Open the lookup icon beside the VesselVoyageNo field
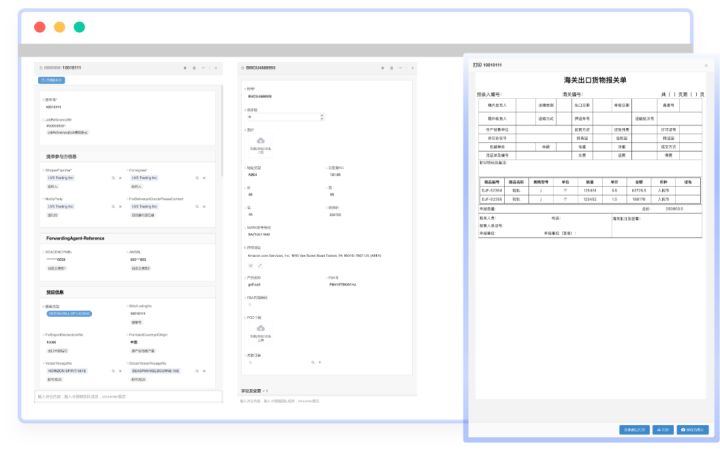 pyautogui.click(x=113, y=371)
